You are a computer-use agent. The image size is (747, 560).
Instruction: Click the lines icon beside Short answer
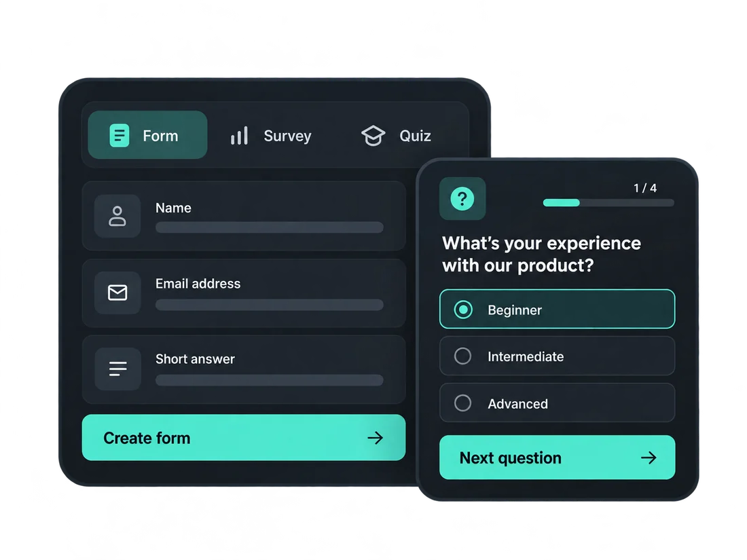pos(117,369)
